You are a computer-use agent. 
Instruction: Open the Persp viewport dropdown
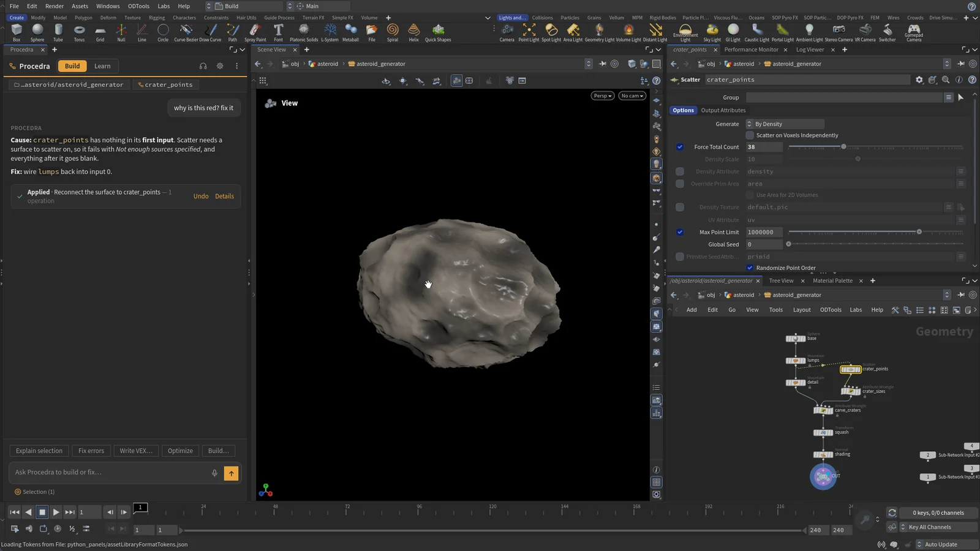[x=603, y=96]
